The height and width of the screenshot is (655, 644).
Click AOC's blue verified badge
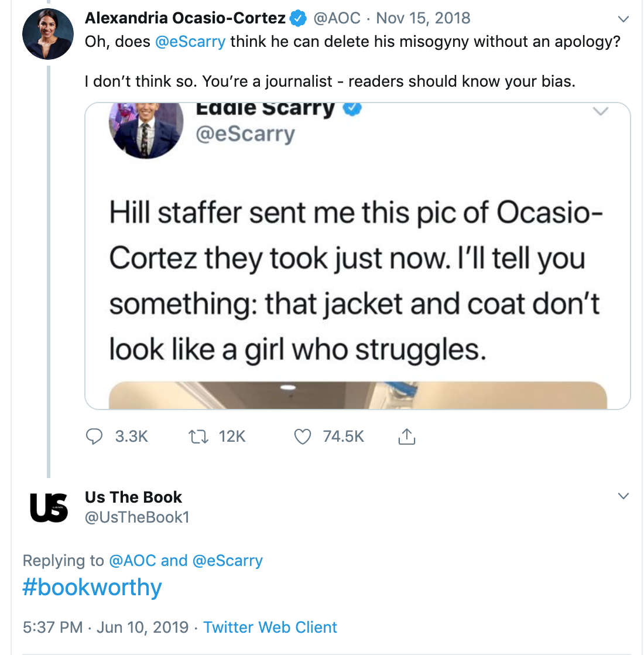[x=299, y=18]
